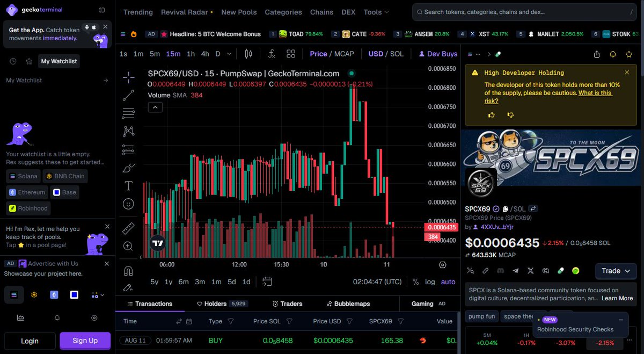The image size is (644, 354).
Task: Toggle log scale on chart
Action: 430,281
